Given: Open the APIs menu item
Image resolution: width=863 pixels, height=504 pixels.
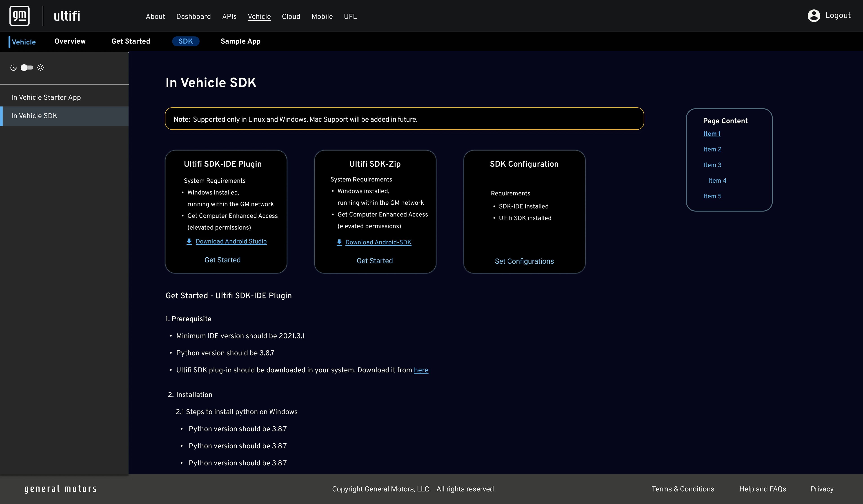Looking at the screenshot, I should pos(229,16).
